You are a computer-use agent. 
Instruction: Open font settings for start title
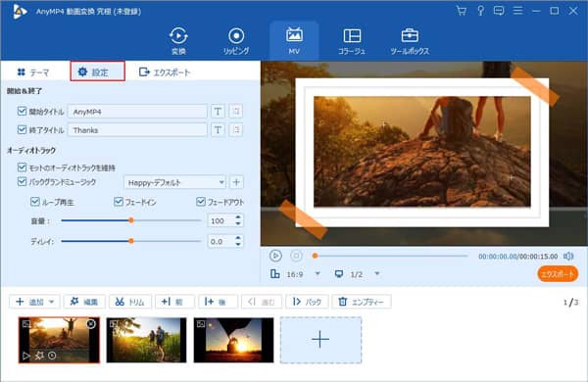218,111
